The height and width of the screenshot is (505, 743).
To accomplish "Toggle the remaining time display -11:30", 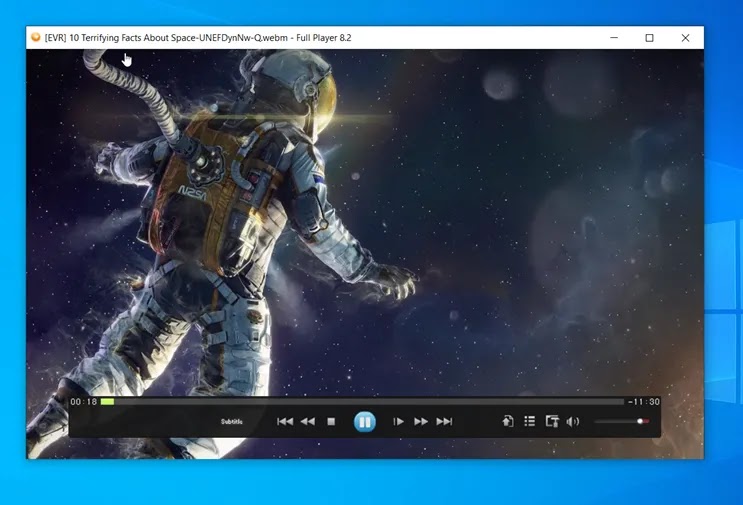I will point(643,402).
